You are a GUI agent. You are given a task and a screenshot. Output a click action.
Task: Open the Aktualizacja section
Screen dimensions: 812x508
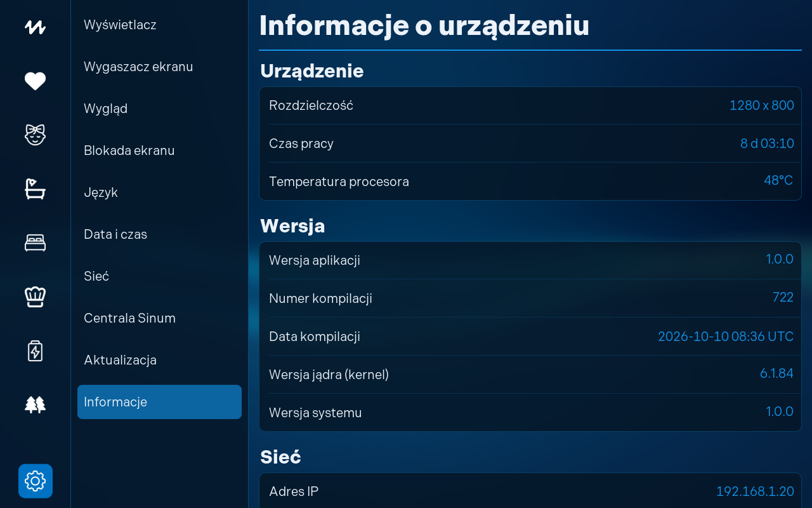point(159,360)
